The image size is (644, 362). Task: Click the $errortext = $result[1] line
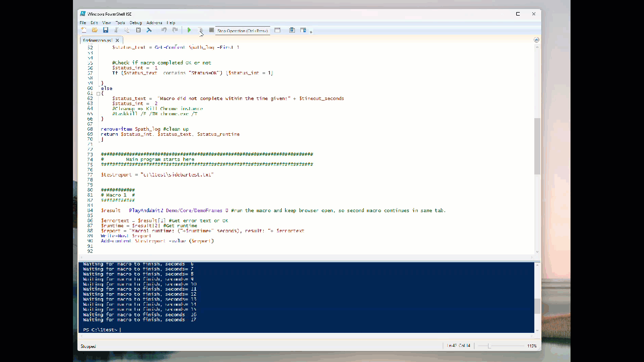click(165, 221)
